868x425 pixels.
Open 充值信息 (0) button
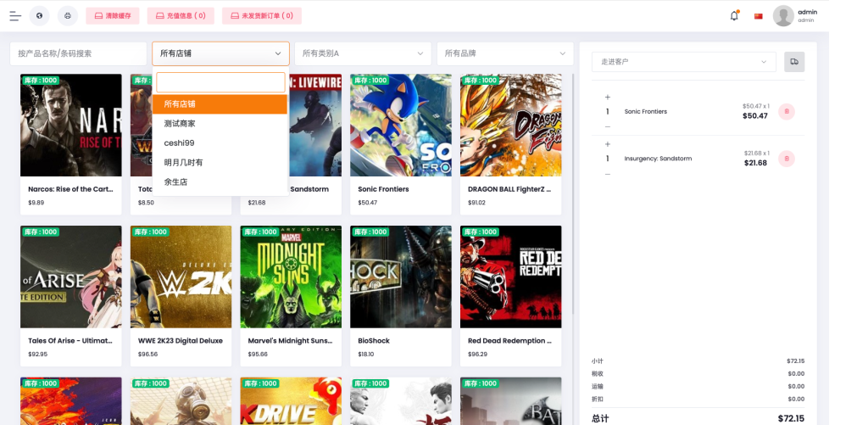pos(181,15)
